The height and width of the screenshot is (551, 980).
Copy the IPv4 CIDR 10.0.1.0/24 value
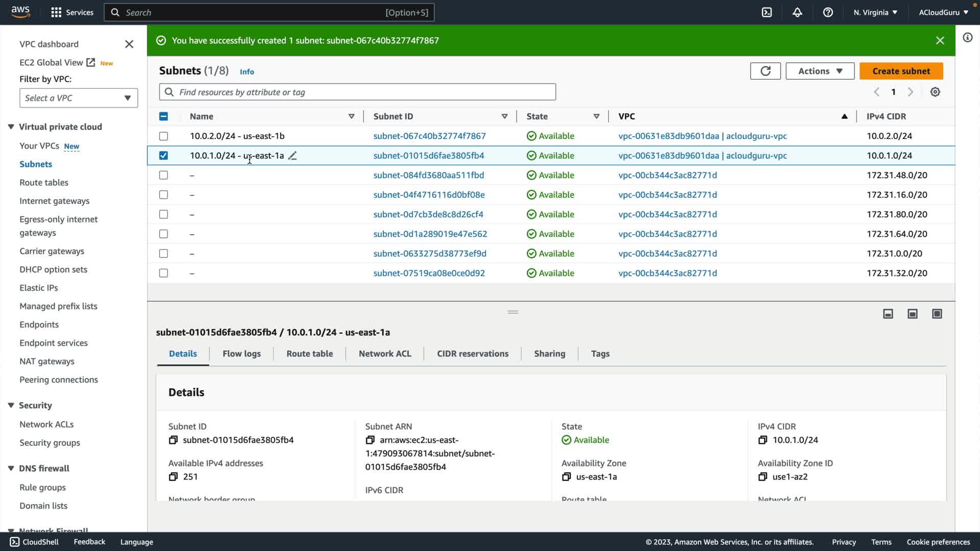coord(763,440)
